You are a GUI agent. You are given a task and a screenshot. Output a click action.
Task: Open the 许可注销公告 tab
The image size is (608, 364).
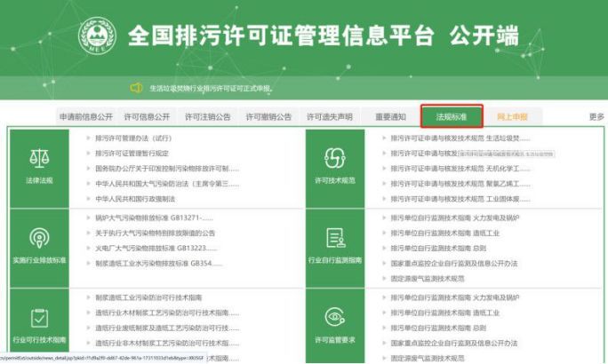[x=207, y=116]
